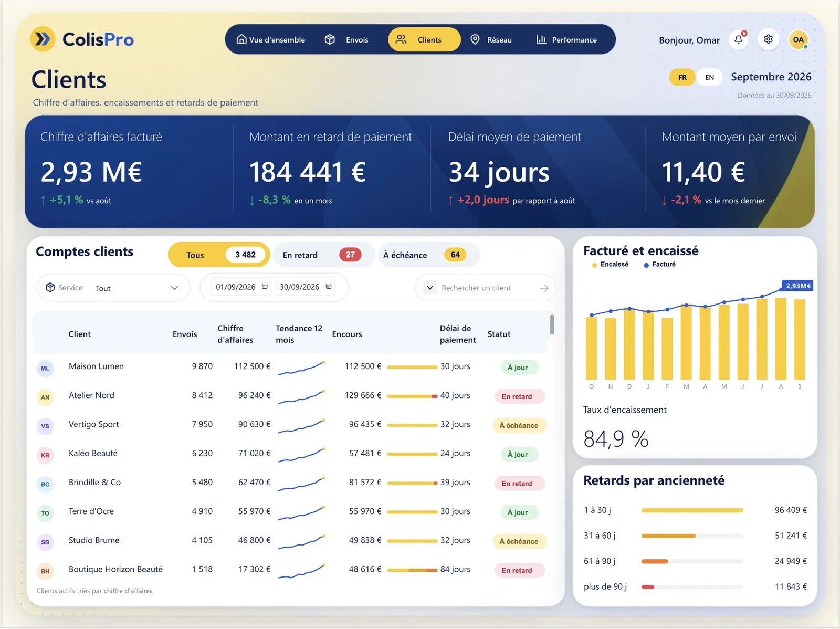The image size is (840, 629).
Task: Click the 31 à 60 j retard bar
Action: (692, 536)
